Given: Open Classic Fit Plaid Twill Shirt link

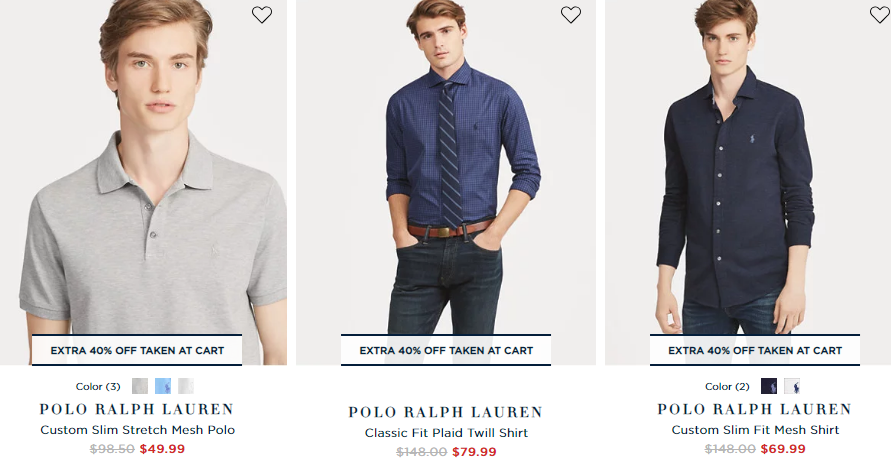Looking at the screenshot, I should [x=446, y=433].
